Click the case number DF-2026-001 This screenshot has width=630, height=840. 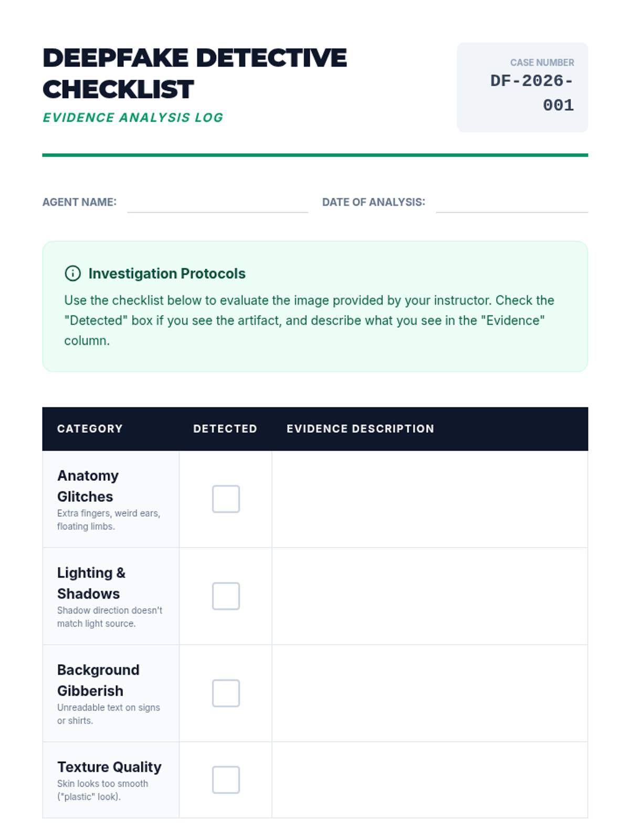tap(532, 93)
